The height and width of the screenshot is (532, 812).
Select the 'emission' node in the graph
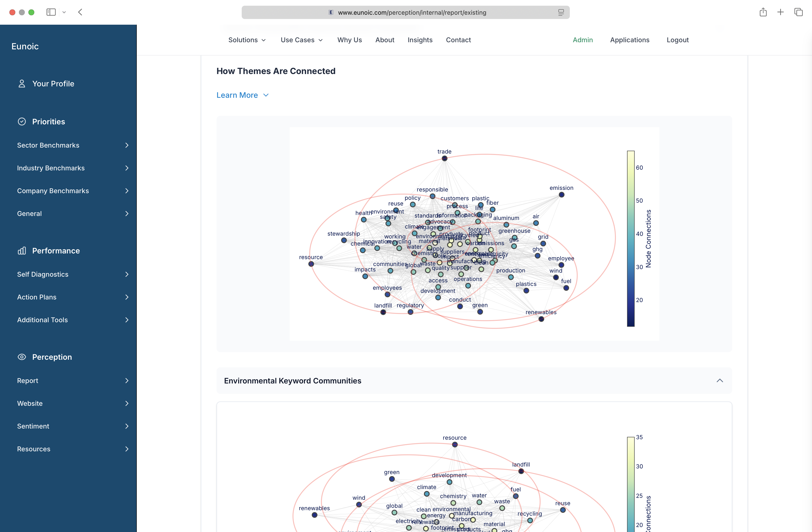coord(561,195)
